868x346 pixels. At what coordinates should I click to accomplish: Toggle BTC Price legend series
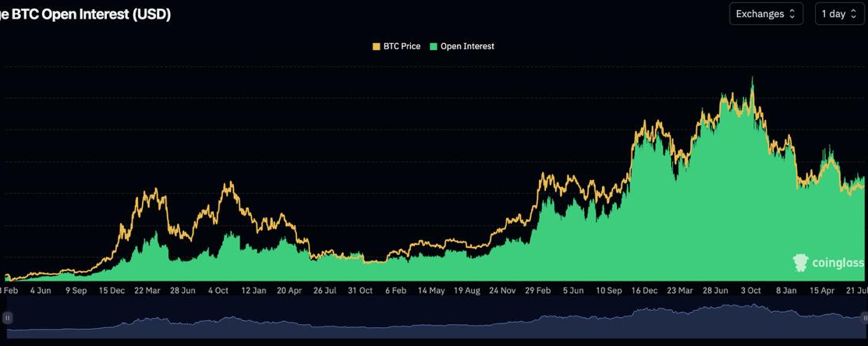(397, 47)
